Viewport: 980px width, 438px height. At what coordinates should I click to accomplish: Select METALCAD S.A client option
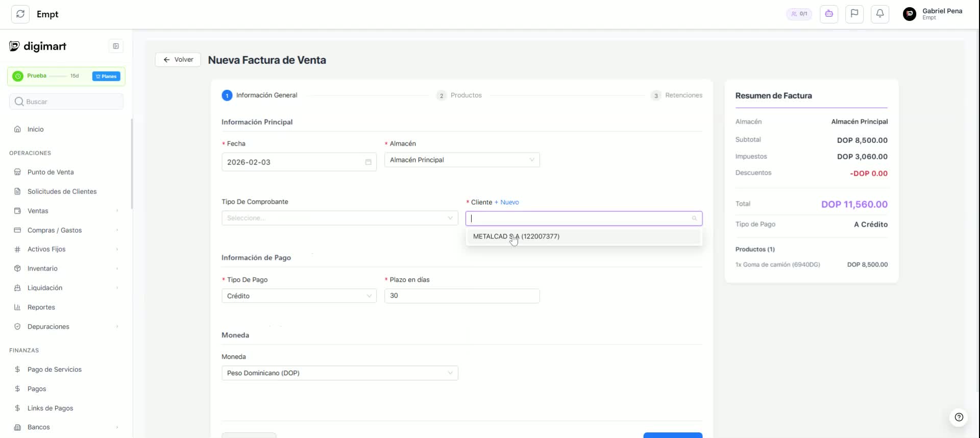tap(516, 236)
